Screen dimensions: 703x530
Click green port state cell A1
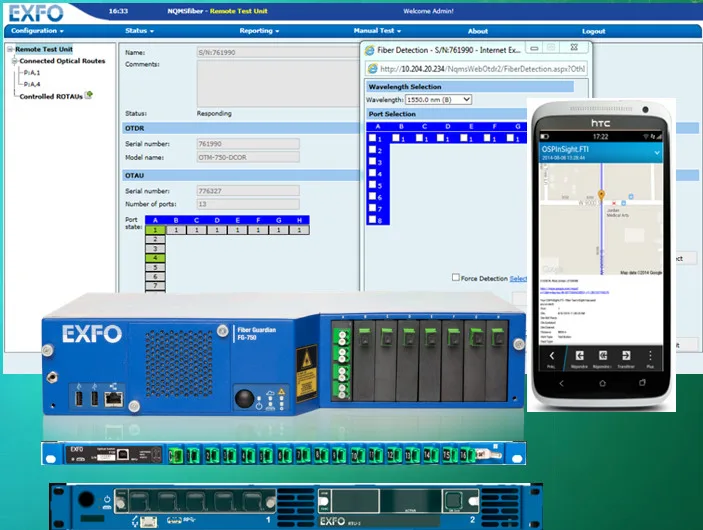click(x=155, y=230)
